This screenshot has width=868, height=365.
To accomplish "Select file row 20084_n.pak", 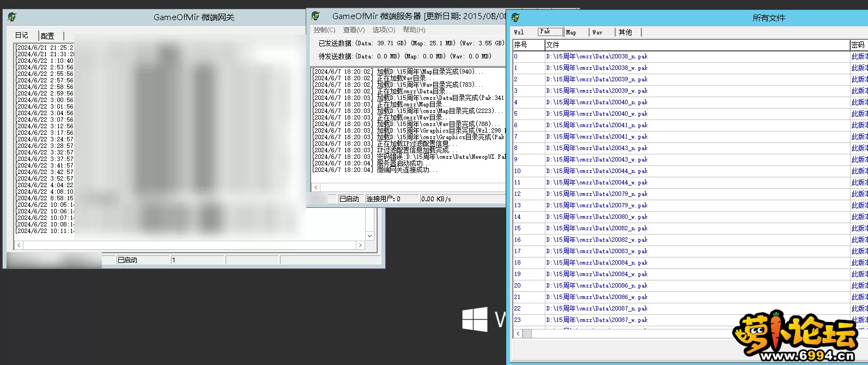I will click(690, 262).
